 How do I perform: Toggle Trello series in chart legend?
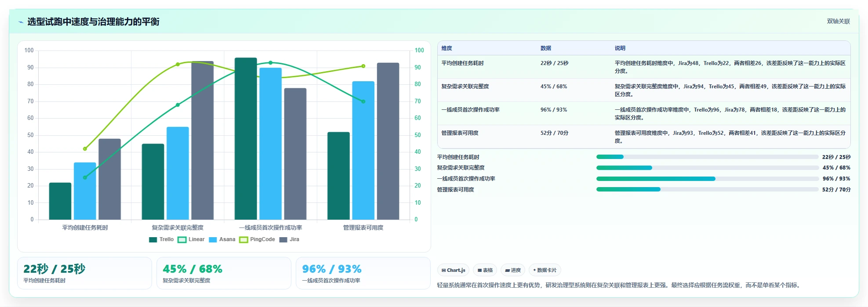tap(161, 239)
